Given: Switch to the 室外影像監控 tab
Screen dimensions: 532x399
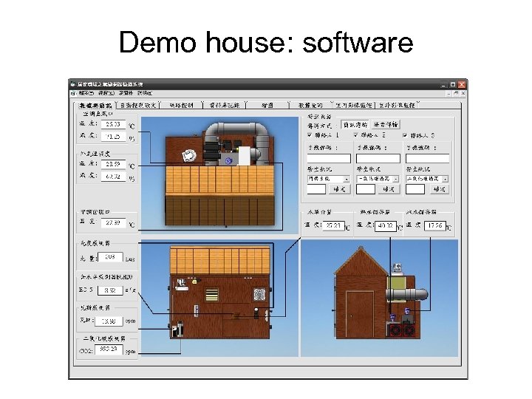Looking at the screenshot, I should coord(397,105).
